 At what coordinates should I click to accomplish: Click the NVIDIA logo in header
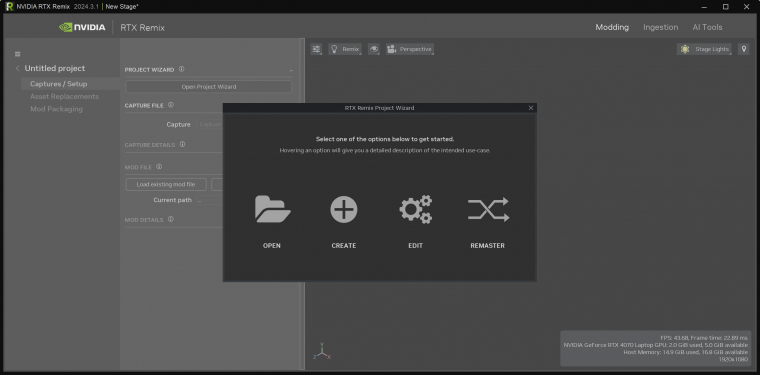pyautogui.click(x=82, y=27)
